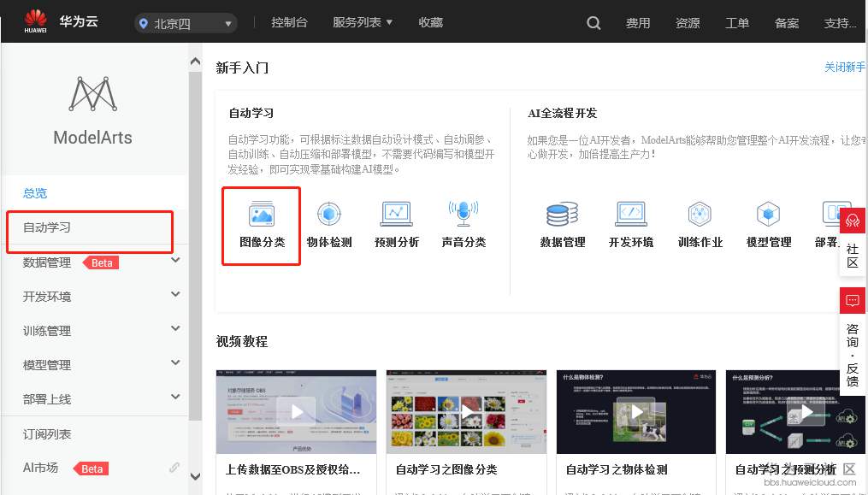Open the 咨询·反馈 feedback side button

(x=853, y=339)
